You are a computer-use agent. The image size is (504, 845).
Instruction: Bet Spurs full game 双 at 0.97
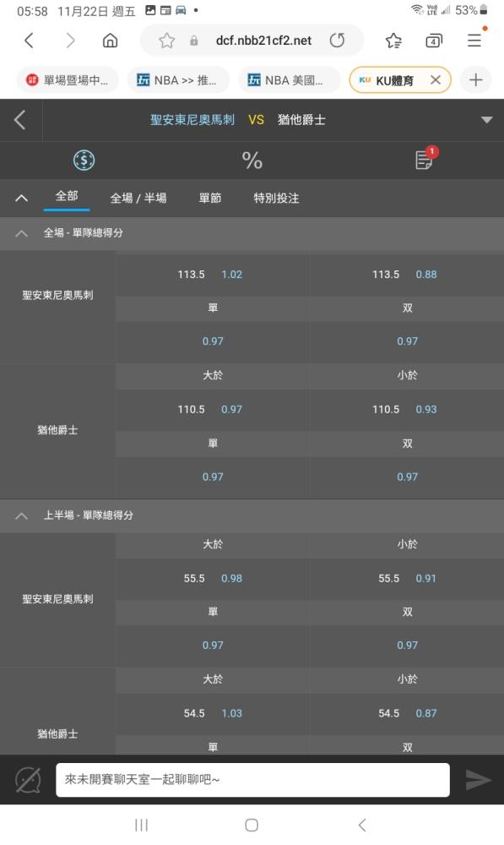[407, 341]
